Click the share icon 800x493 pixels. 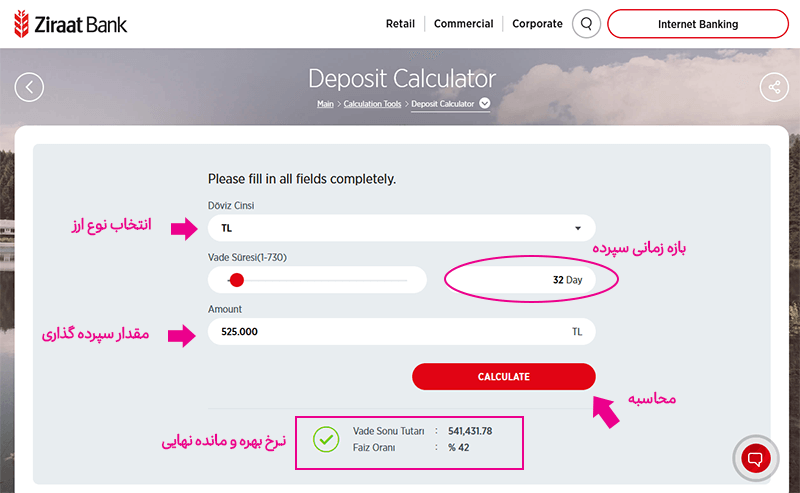(x=774, y=87)
